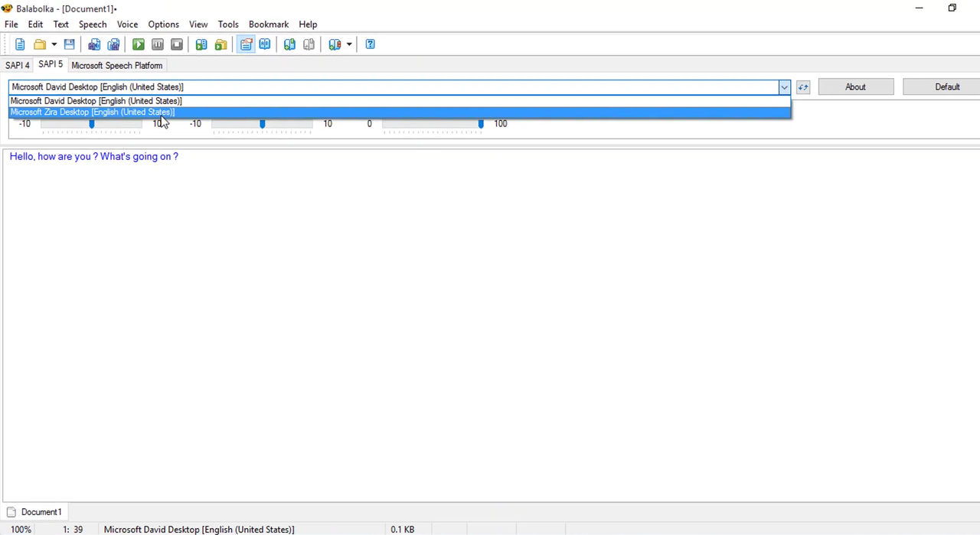The width and height of the screenshot is (980, 535).
Task: Click the text 'Hello, how are you ?'
Action: tap(53, 156)
